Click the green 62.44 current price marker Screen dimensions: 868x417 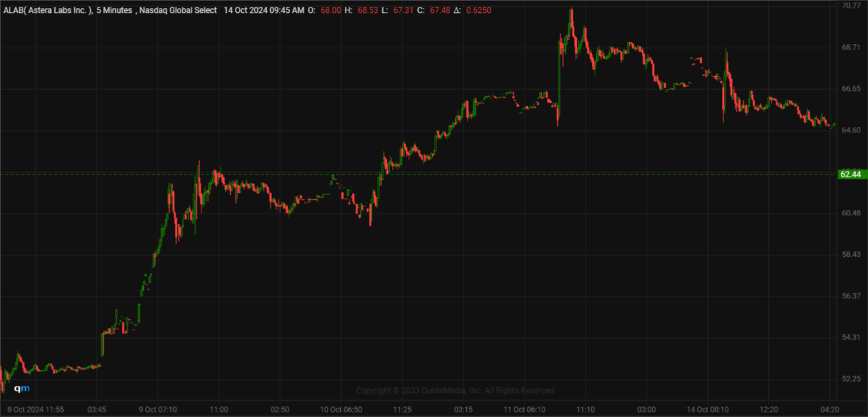point(851,174)
